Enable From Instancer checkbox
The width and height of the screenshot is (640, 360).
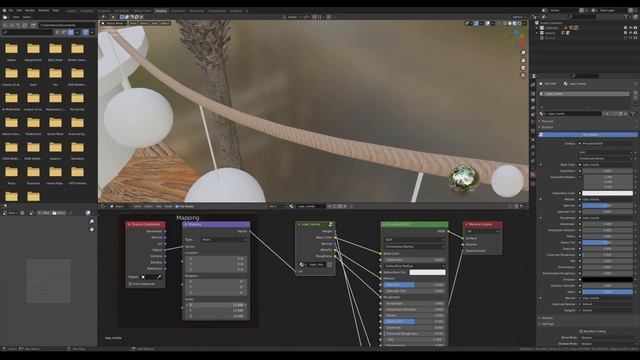tap(130, 284)
